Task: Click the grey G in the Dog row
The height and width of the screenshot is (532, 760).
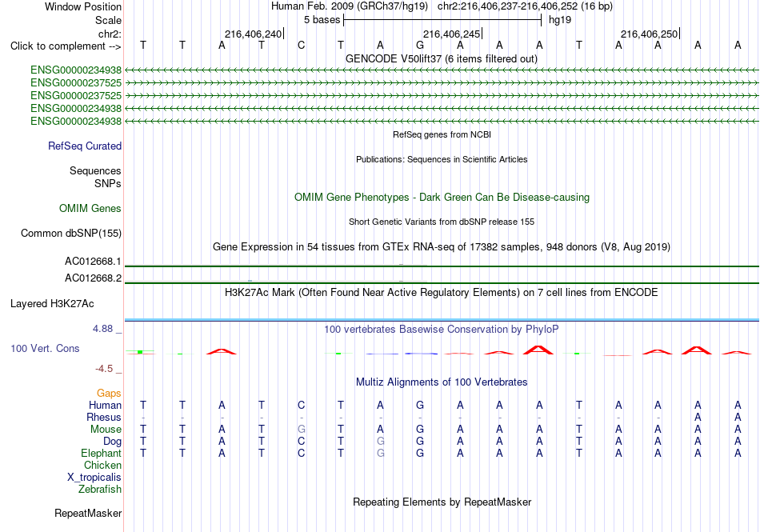Action: coord(381,442)
